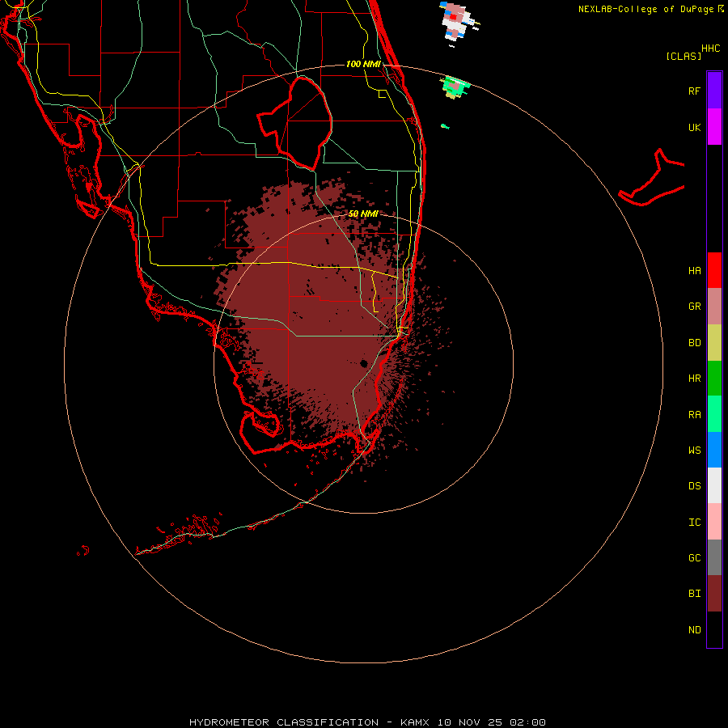Click the 'GR' legend label

point(694,307)
